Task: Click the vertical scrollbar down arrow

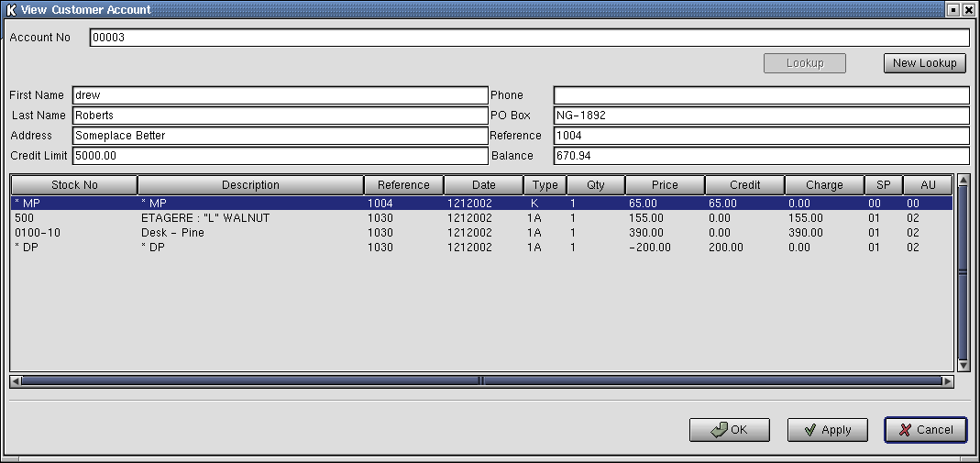Action: click(x=963, y=366)
